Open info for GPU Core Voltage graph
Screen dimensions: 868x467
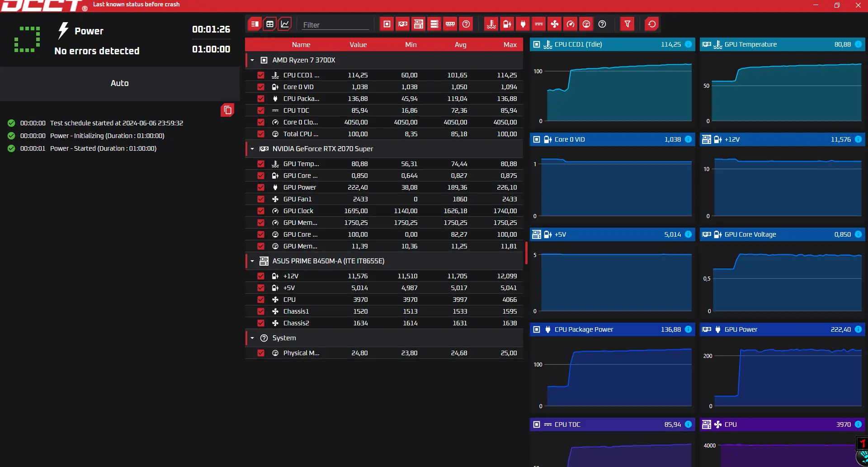(x=858, y=234)
